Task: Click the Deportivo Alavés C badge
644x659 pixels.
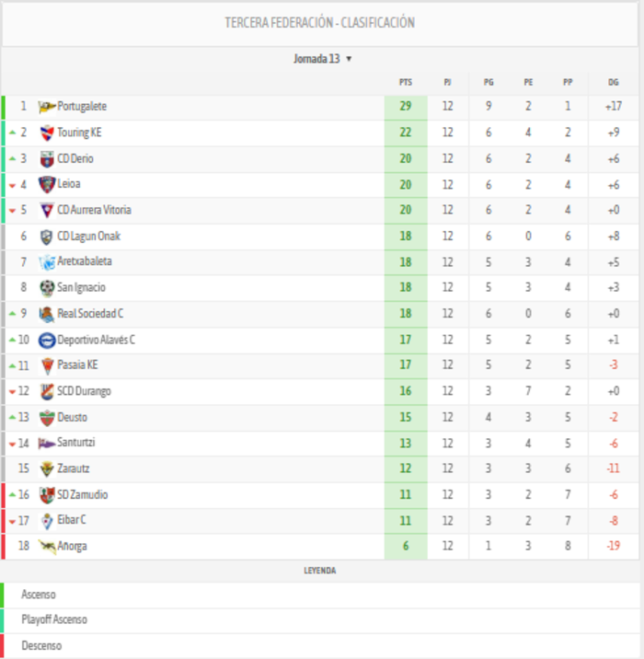Action: coord(47,340)
